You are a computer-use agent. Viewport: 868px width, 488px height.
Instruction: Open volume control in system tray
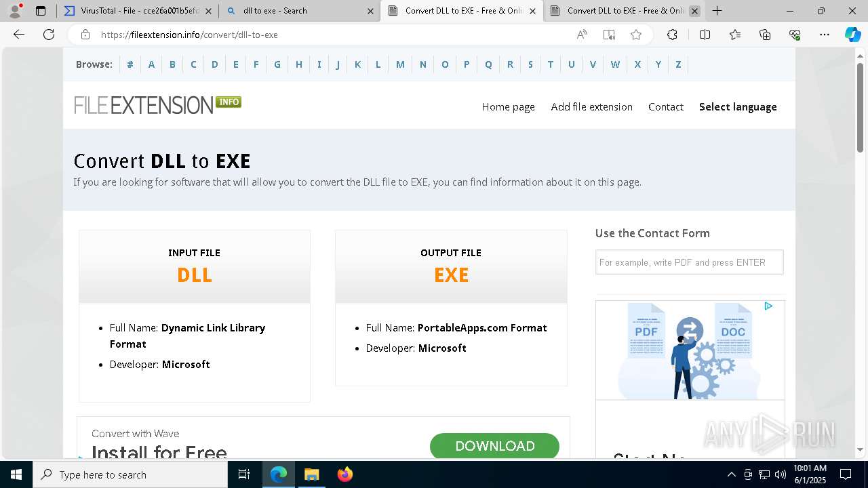[x=781, y=474]
